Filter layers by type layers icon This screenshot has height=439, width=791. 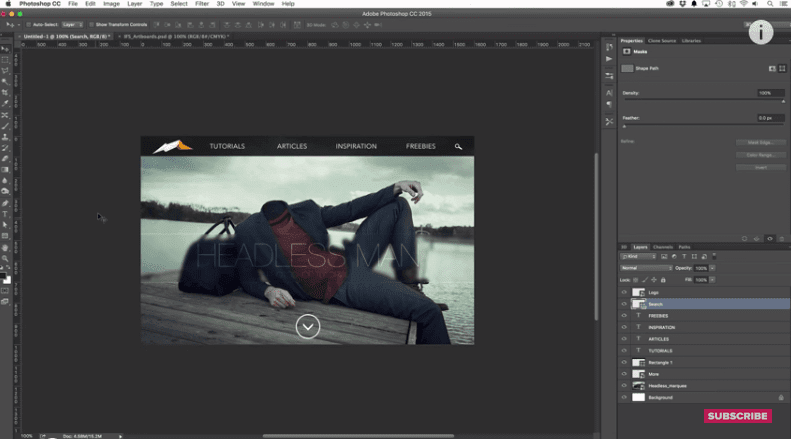coord(684,257)
